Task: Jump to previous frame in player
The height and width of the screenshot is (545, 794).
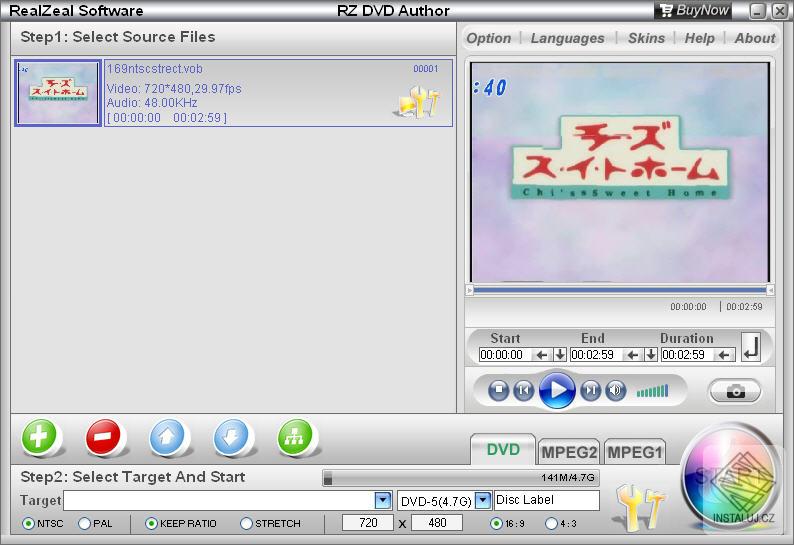Action: (524, 391)
